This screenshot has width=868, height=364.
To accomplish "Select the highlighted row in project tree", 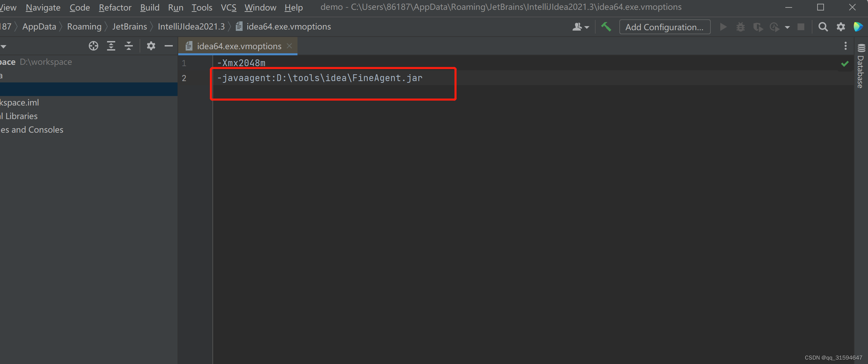I will click(89, 89).
